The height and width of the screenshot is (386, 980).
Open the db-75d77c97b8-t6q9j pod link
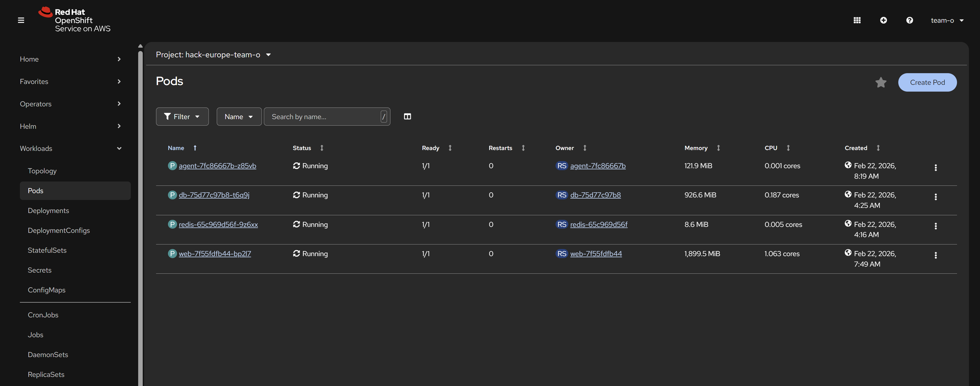[x=214, y=195]
